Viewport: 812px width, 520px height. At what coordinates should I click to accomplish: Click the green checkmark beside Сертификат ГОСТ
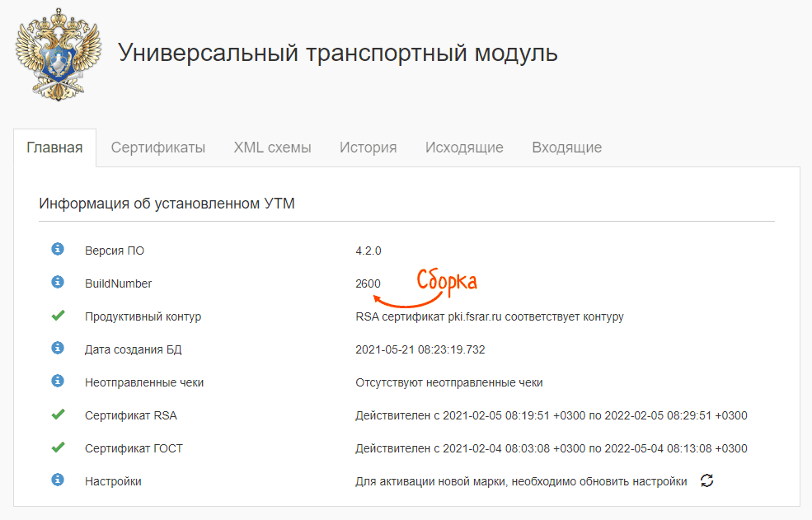click(58, 447)
